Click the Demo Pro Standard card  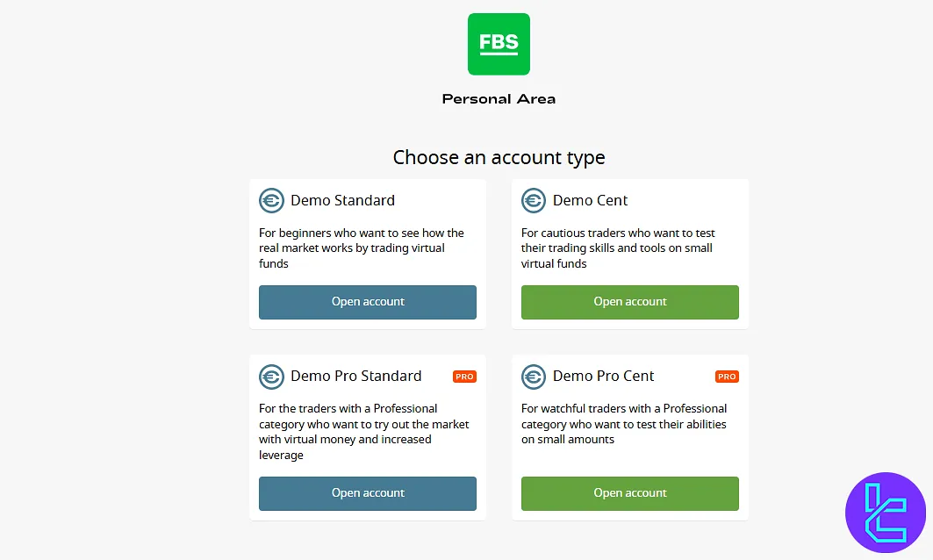point(367,436)
